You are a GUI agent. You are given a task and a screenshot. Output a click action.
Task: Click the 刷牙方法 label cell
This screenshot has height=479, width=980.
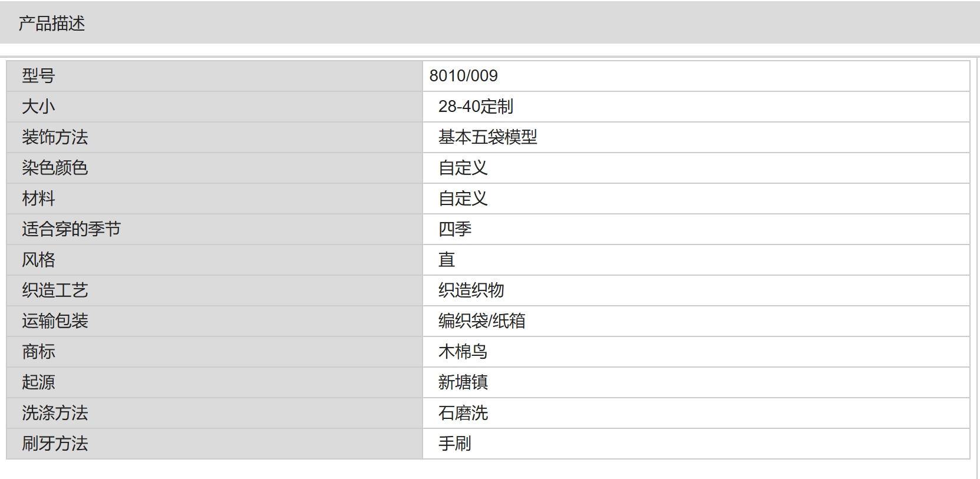click(215, 444)
